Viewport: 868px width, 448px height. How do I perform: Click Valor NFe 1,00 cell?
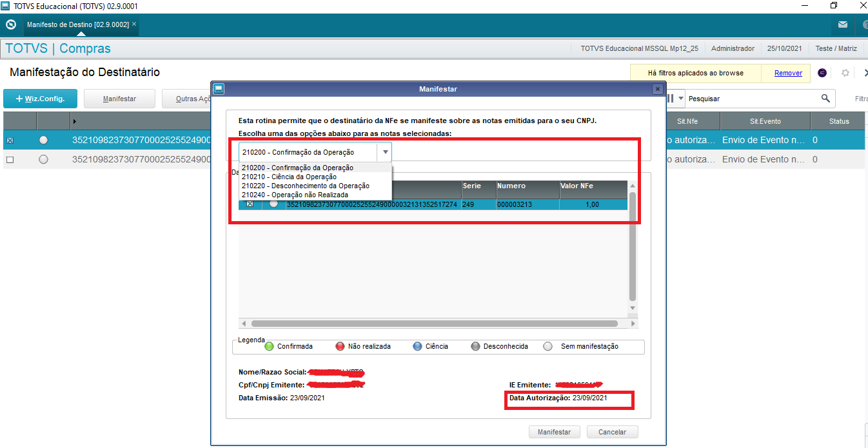[593, 204]
